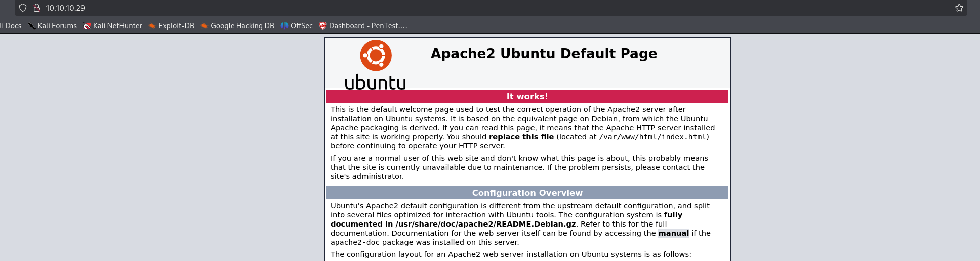This screenshot has height=261, width=980.
Task: Click the Apache2 Ubuntu Default Page heading
Action: (544, 54)
